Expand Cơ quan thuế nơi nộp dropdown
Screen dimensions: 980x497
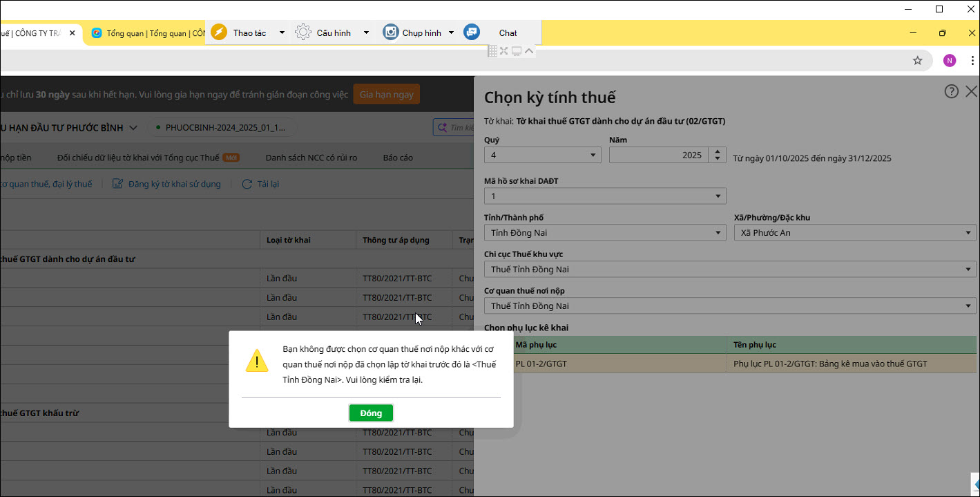(x=730, y=306)
